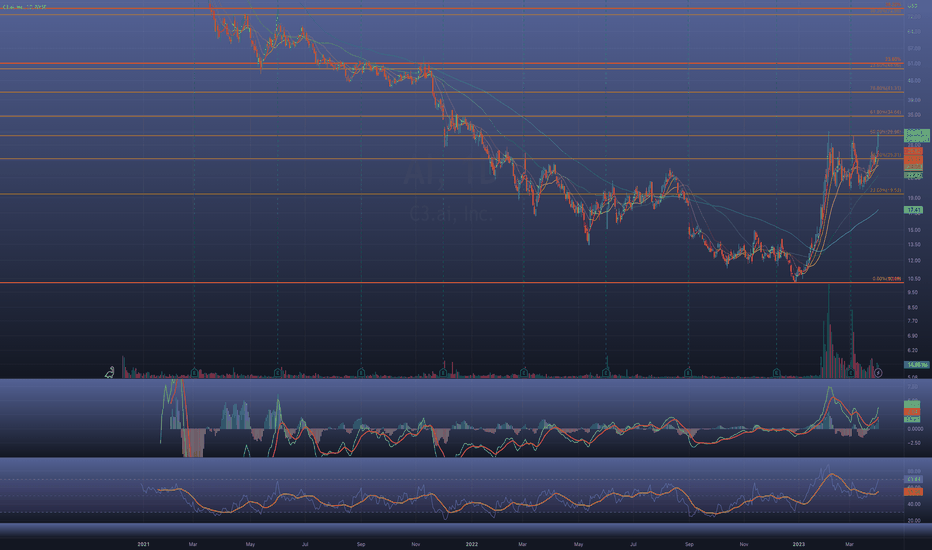Click the 15.00 tick on the price scale
The width and height of the screenshot is (932, 550).
[913, 230]
